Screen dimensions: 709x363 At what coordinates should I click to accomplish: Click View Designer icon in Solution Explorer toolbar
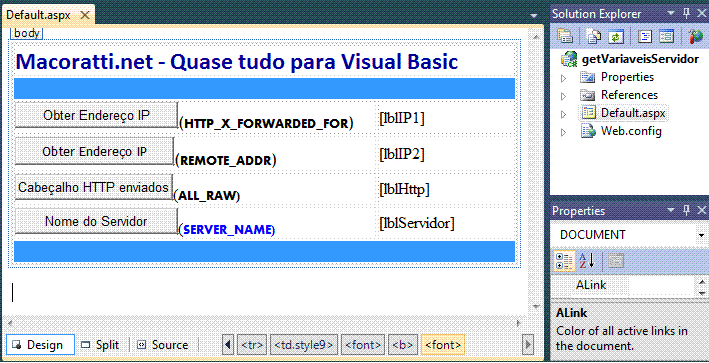pyautogui.click(x=666, y=37)
